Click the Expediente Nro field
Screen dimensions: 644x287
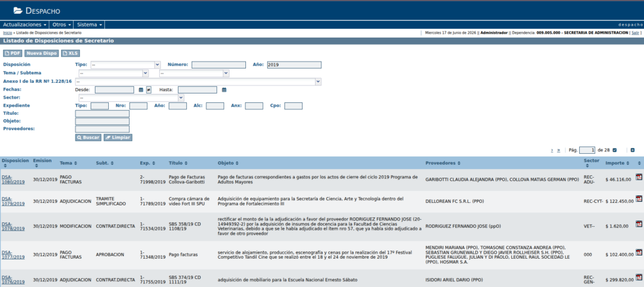[138, 106]
